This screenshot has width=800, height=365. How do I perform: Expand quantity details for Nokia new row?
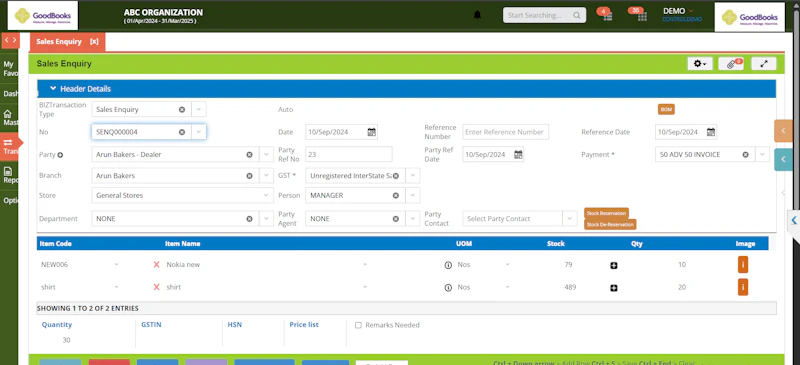click(x=614, y=265)
